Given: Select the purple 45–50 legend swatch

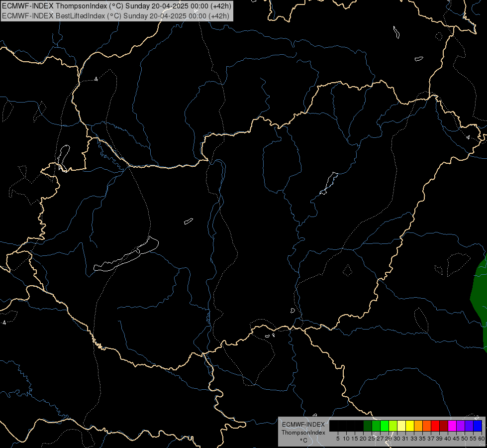Looking at the screenshot, I should [x=461, y=426].
